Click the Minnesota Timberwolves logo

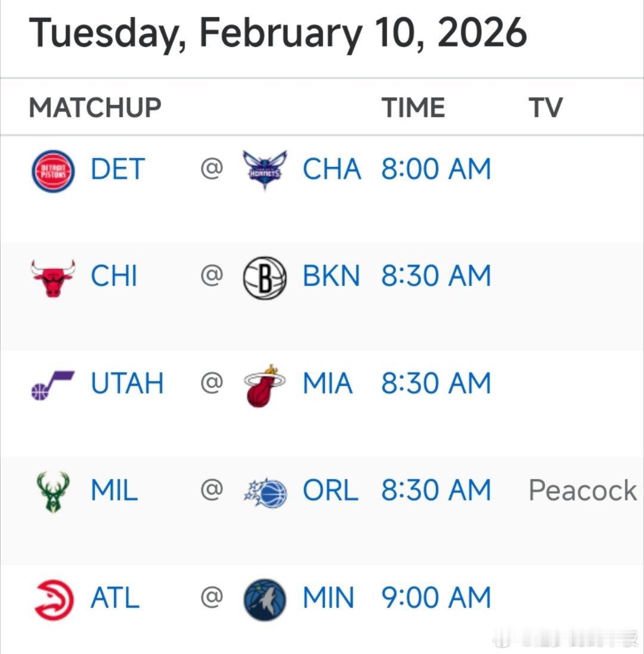(x=265, y=600)
